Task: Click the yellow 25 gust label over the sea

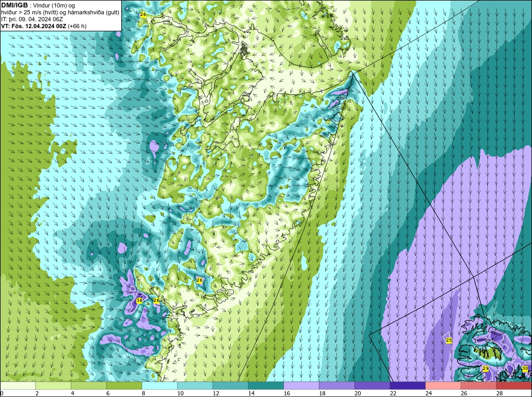Action: (449, 340)
